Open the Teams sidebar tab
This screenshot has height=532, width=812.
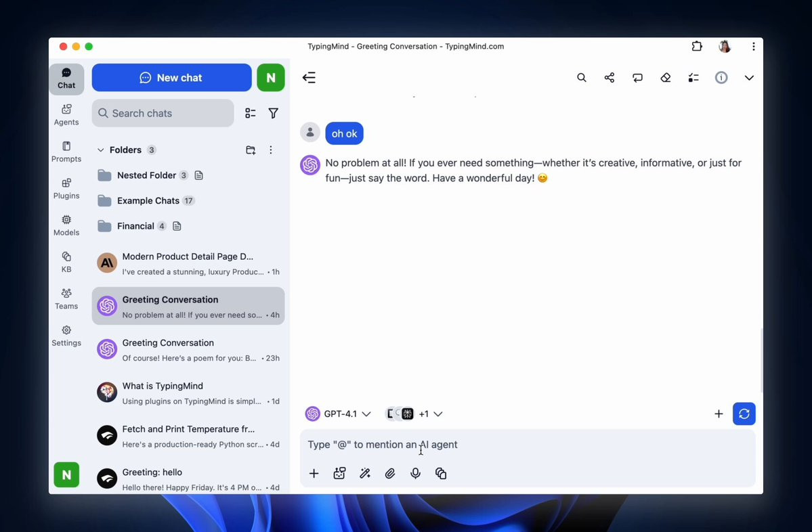pos(66,298)
